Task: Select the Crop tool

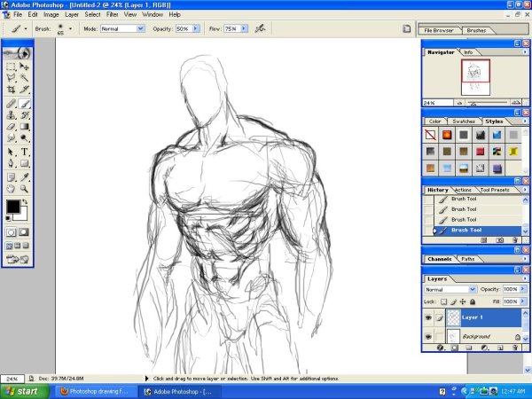Action: click(11, 90)
